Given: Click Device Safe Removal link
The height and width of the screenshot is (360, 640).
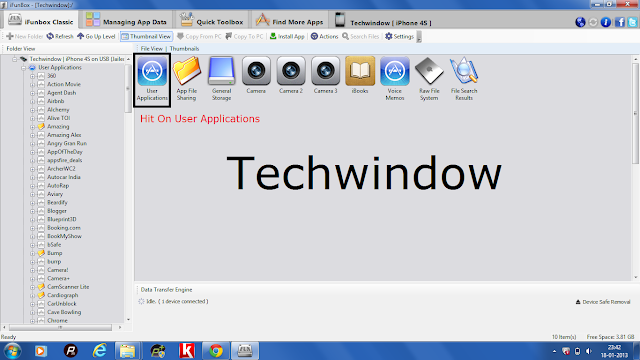Looking at the screenshot, I should [x=603, y=302].
